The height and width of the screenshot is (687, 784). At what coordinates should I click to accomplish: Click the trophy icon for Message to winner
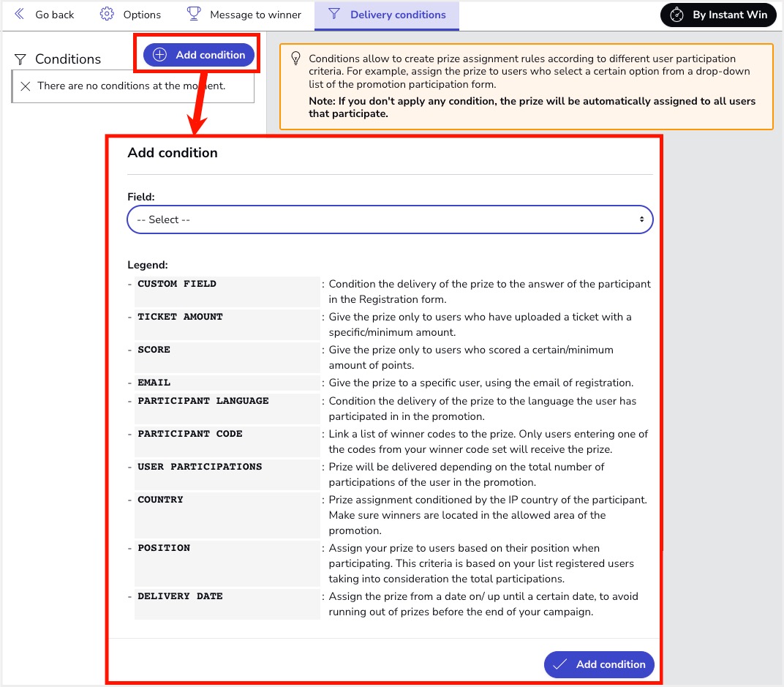pos(194,14)
